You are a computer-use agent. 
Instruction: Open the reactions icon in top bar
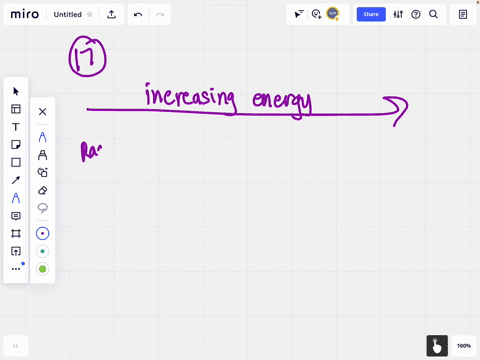coord(316,14)
